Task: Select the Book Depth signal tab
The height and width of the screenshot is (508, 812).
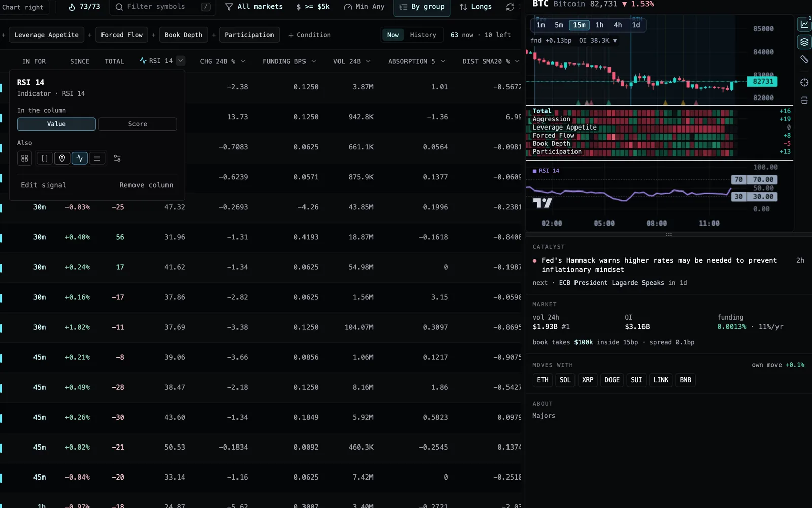Action: click(184, 35)
